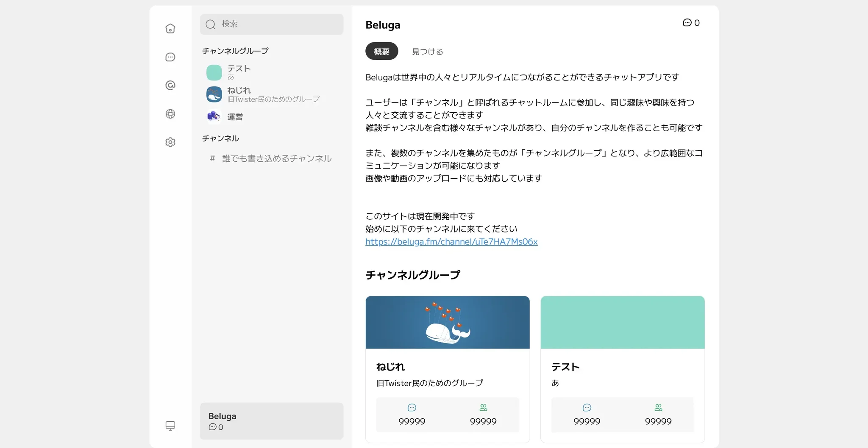The width and height of the screenshot is (868, 448).
Task: Open the chat messages icon in the sidebar
Action: tap(170, 57)
